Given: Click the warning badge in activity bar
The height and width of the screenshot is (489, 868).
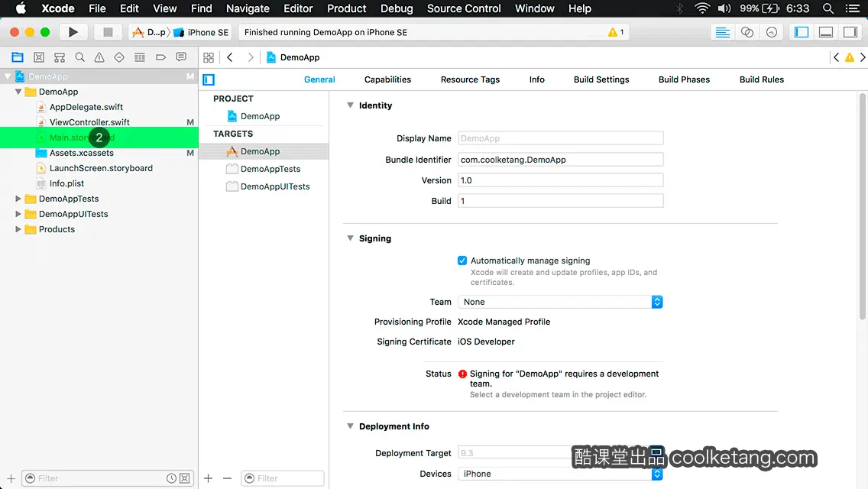Looking at the screenshot, I should tap(616, 32).
